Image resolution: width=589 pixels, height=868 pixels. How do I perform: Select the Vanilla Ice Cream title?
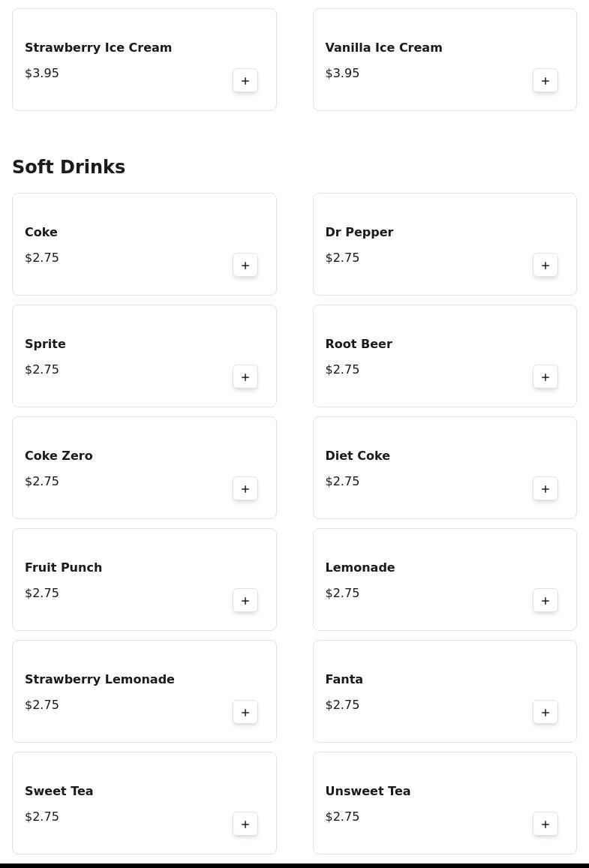click(x=383, y=47)
